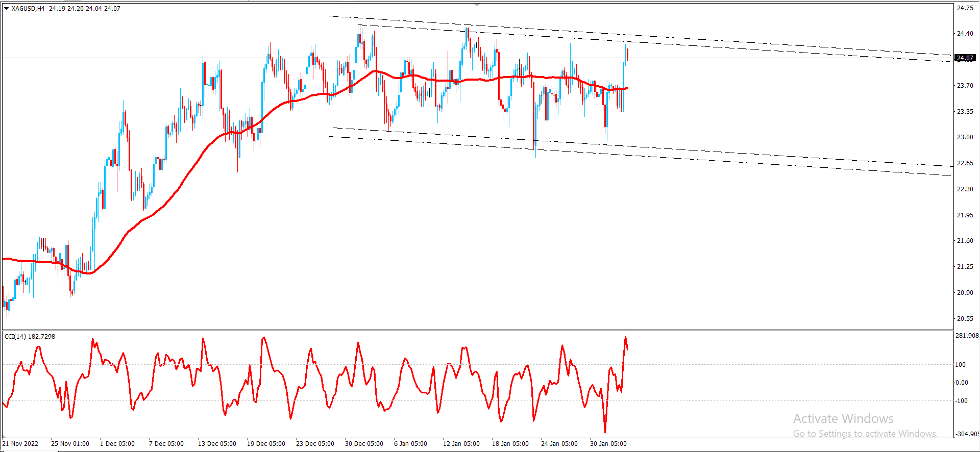
Task: Click price scale value 20.55
Action: (965, 319)
